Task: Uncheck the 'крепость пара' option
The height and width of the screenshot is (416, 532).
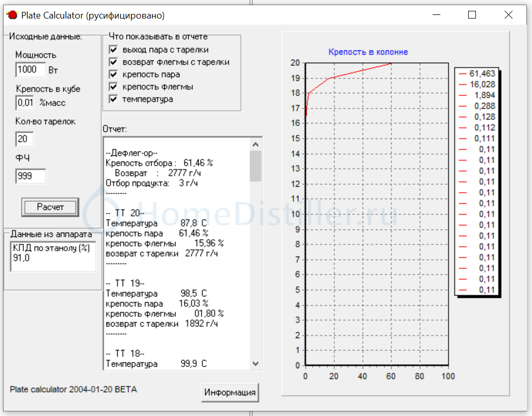Action: coord(114,75)
